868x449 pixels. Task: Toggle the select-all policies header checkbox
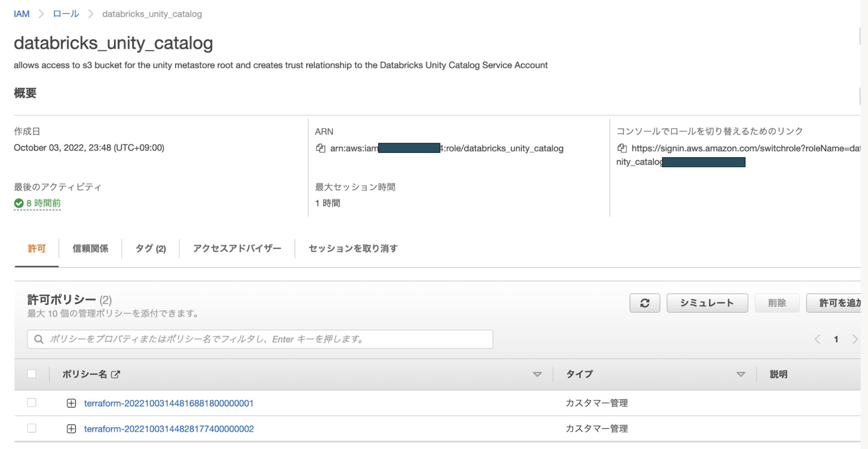click(x=32, y=374)
